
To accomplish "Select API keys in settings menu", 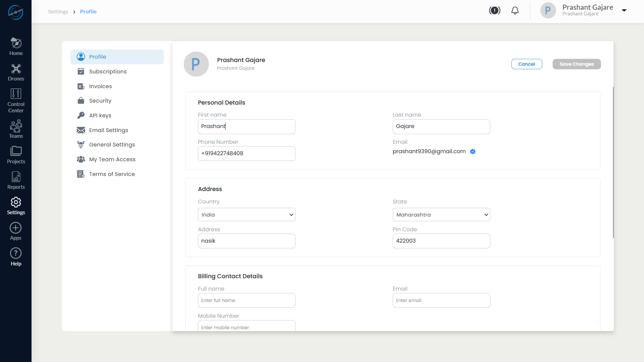I will [100, 115].
